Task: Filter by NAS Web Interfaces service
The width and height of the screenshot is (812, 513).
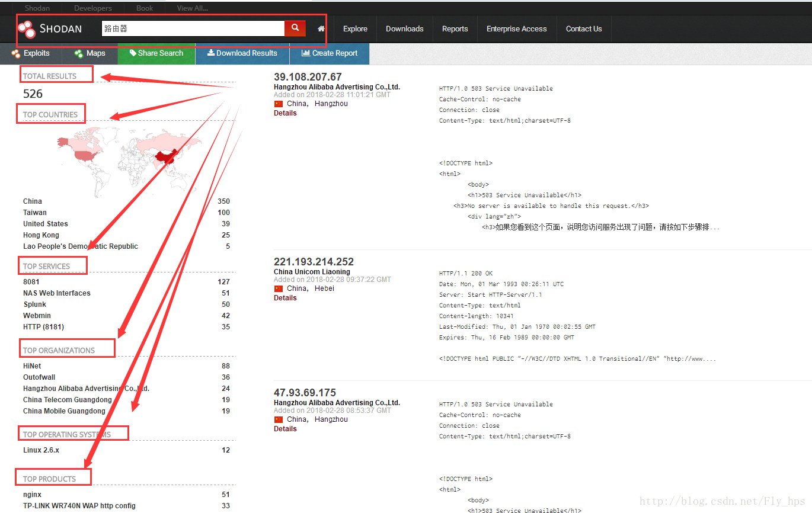Action: (x=57, y=293)
